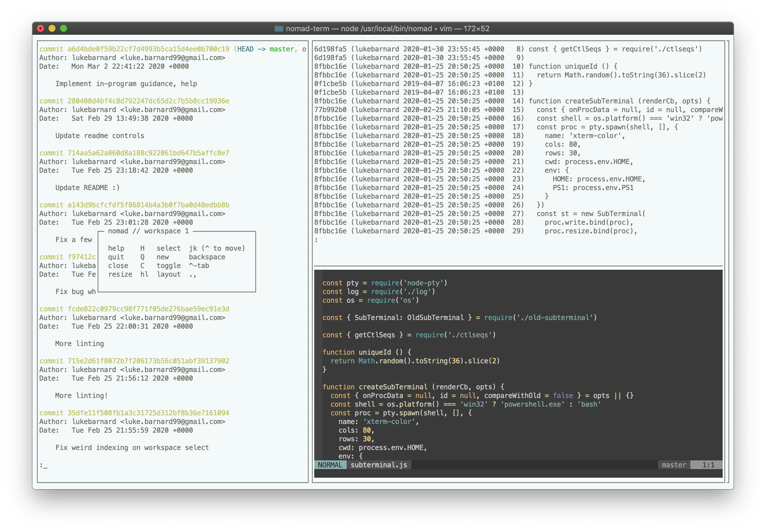Viewport: 766px width, 532px height.
Task: Click the red close window button
Action: click(x=41, y=29)
